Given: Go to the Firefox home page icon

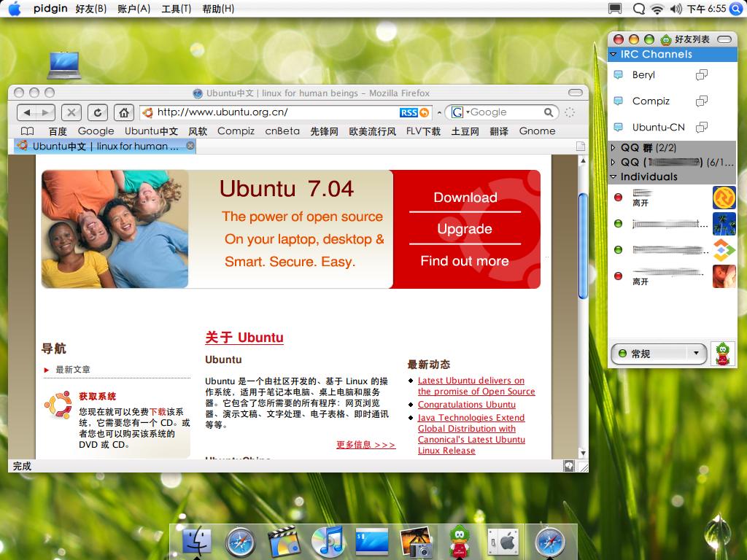Looking at the screenshot, I should pyautogui.click(x=124, y=112).
